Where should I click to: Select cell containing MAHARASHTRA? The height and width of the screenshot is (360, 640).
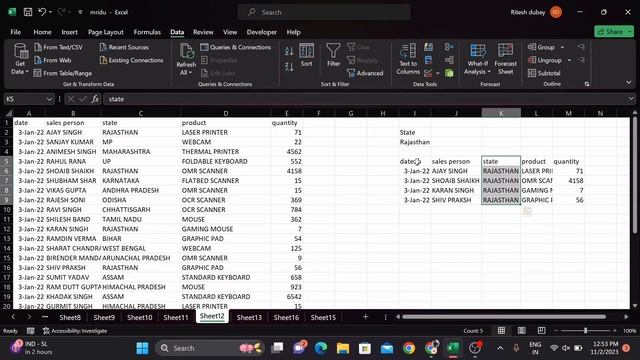tap(140, 151)
